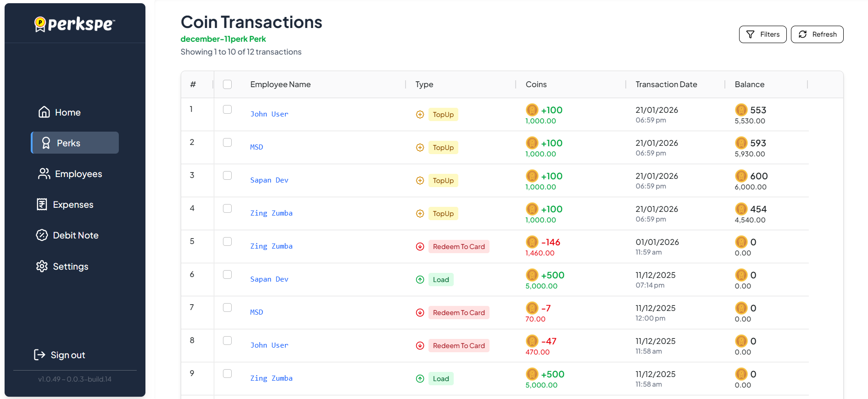The height and width of the screenshot is (399, 868).
Task: Go to Expenses in the sidebar
Action: tap(73, 205)
